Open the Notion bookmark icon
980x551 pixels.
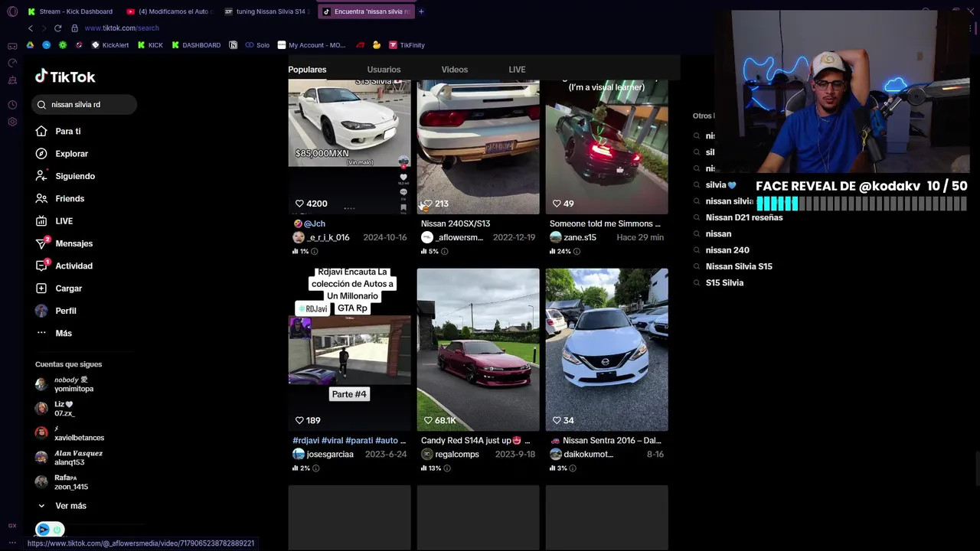point(234,45)
